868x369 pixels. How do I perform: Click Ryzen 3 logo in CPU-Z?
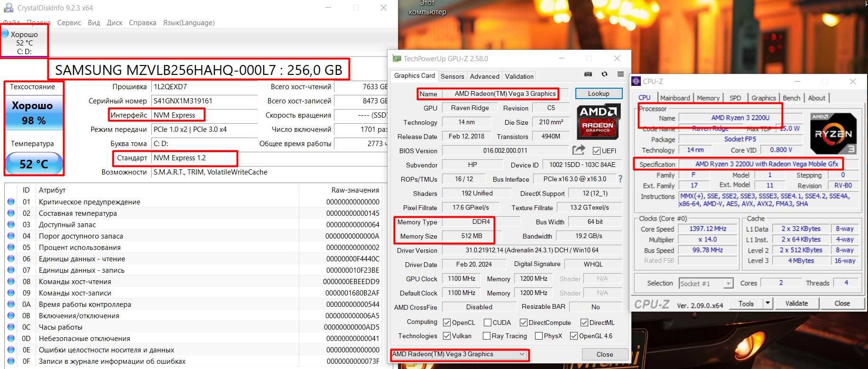coord(833,134)
